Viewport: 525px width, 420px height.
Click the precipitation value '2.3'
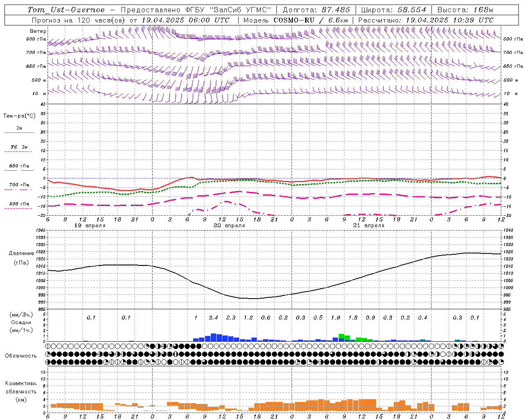(231, 318)
